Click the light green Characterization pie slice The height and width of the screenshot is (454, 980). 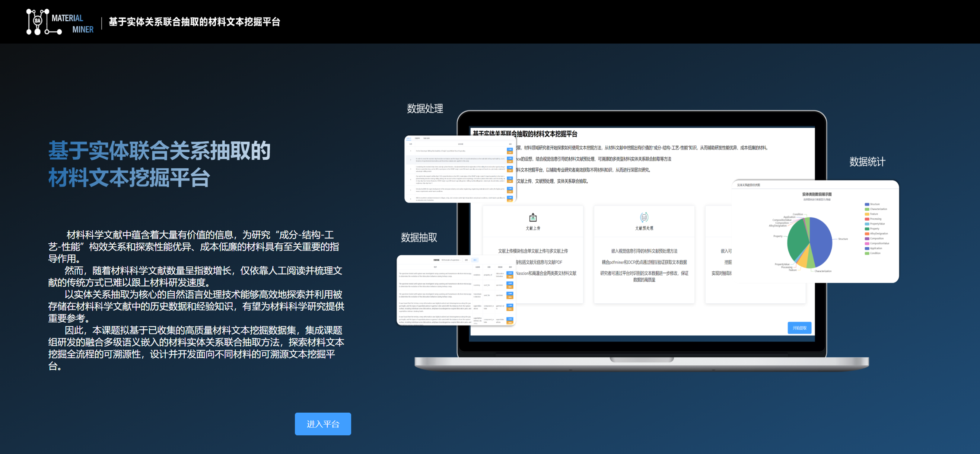point(811,262)
